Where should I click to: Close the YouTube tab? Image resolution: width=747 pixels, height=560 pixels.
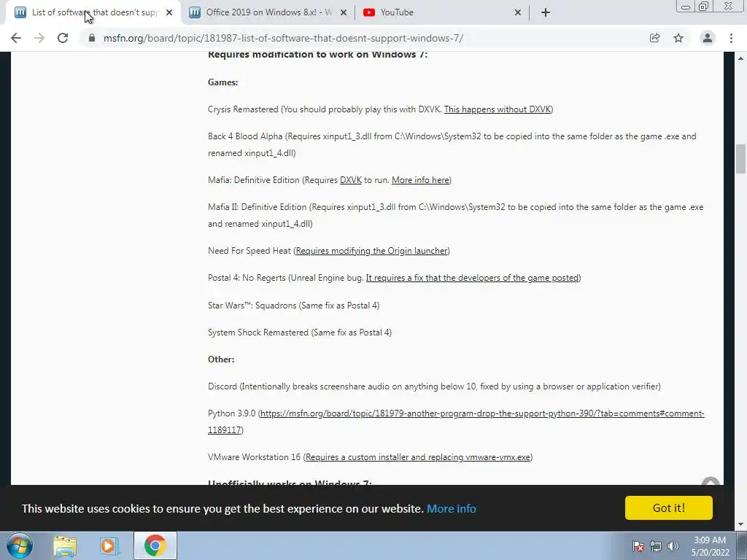click(x=518, y=12)
